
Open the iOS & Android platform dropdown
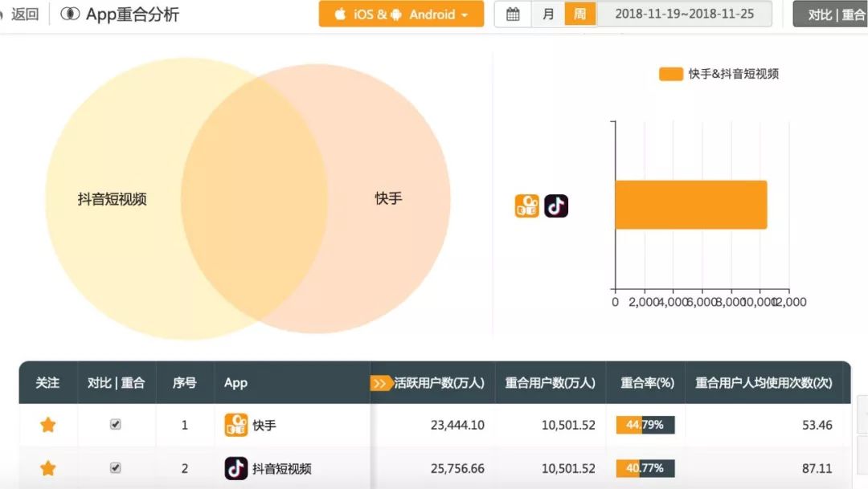[x=401, y=14]
